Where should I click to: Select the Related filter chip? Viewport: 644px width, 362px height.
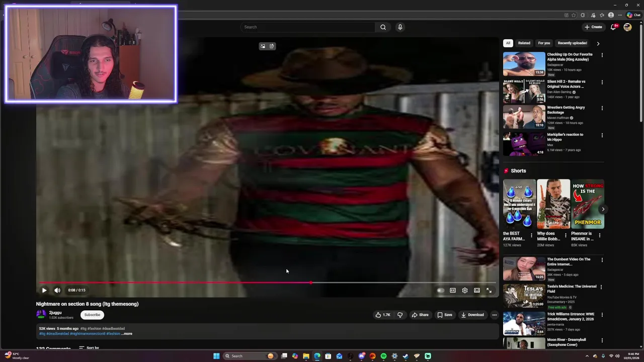click(x=524, y=43)
